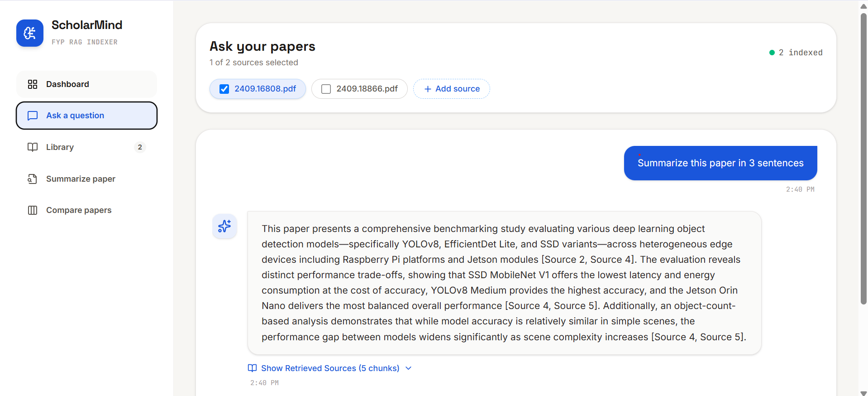Open the Library section

[x=86, y=147]
